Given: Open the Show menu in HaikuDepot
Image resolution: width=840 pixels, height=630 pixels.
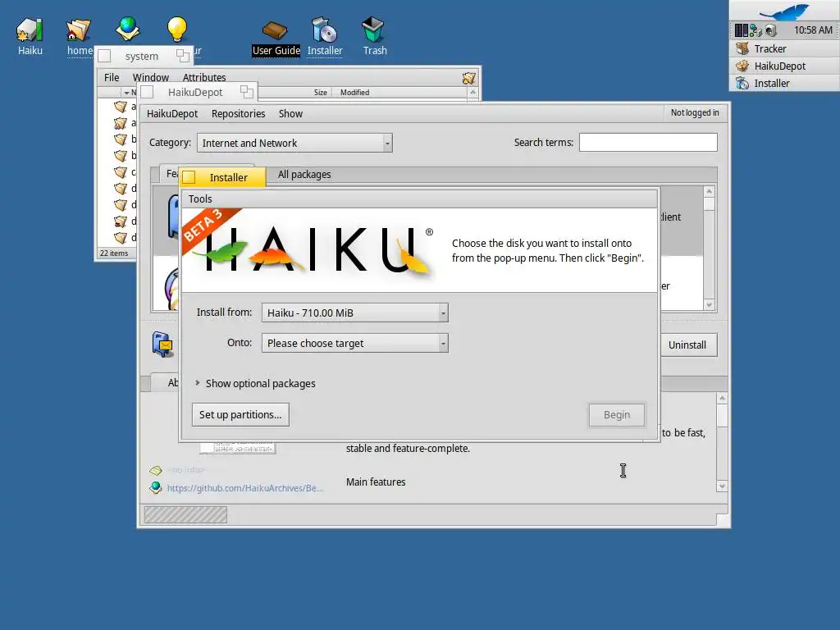Looking at the screenshot, I should click(x=290, y=113).
